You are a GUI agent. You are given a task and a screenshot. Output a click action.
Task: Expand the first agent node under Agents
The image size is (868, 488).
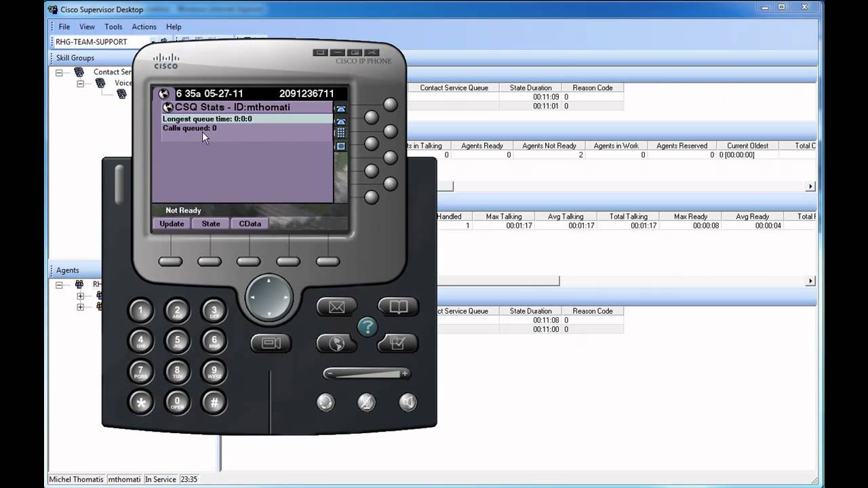coord(80,296)
